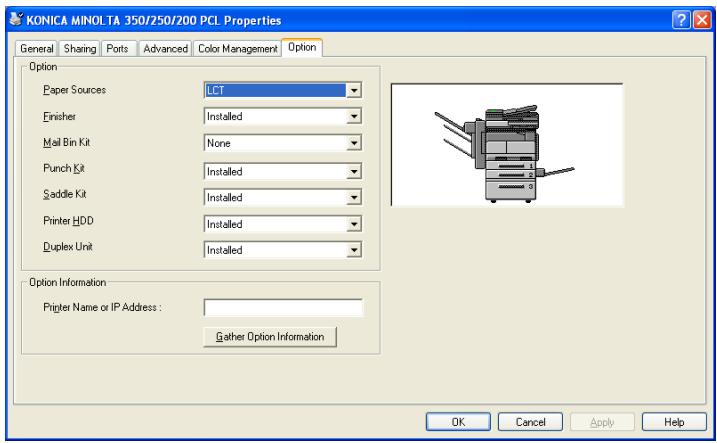Click the Help button
Viewport: 717px width, 443px height.
point(674,422)
